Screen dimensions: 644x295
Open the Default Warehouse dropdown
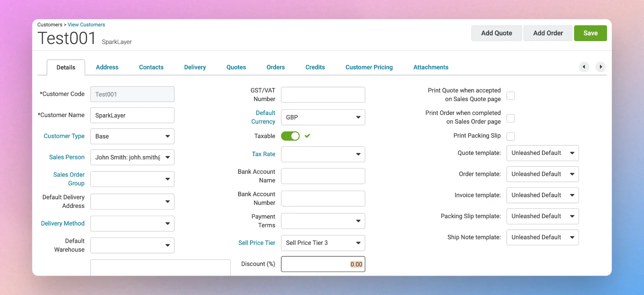(132, 245)
